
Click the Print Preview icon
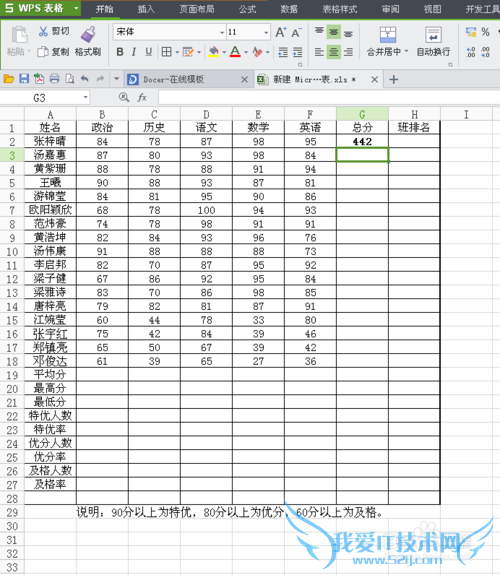(69, 78)
